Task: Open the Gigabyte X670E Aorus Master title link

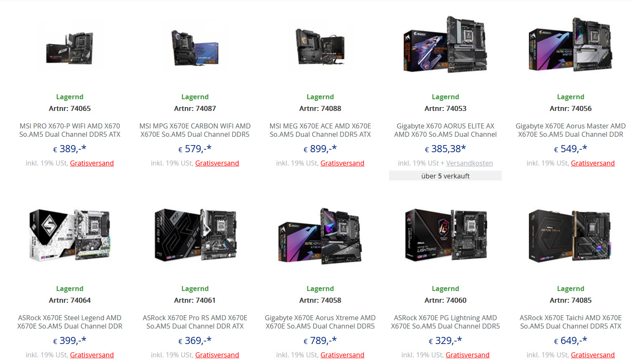Action: (571, 130)
